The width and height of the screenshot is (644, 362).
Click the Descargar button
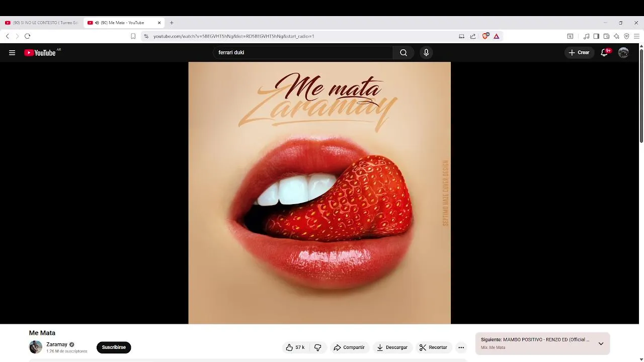click(392, 347)
